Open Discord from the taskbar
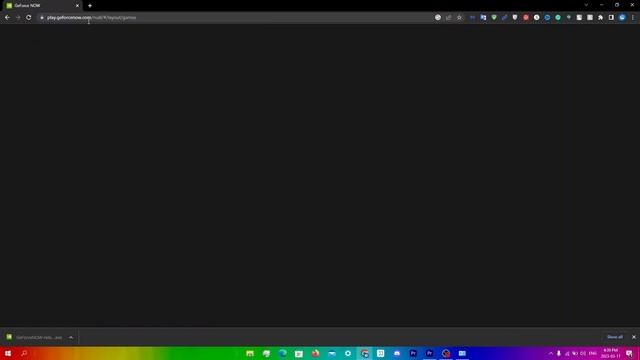Screen dimensions: 640x360 (397, 353)
